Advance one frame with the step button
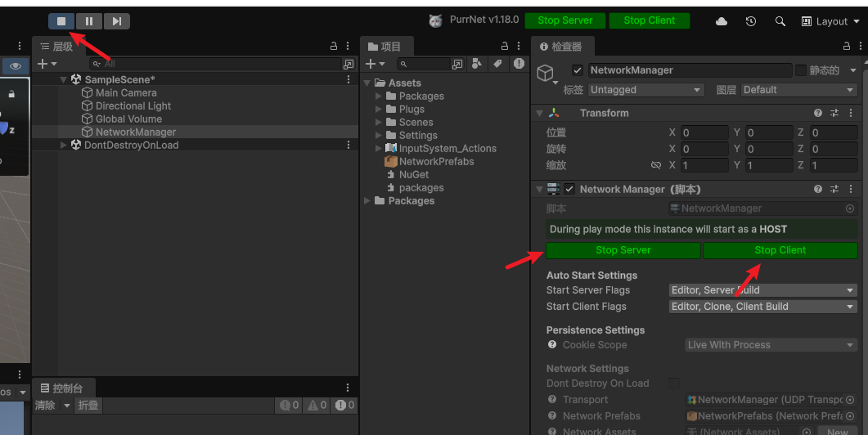This screenshot has width=868, height=435. tap(116, 21)
